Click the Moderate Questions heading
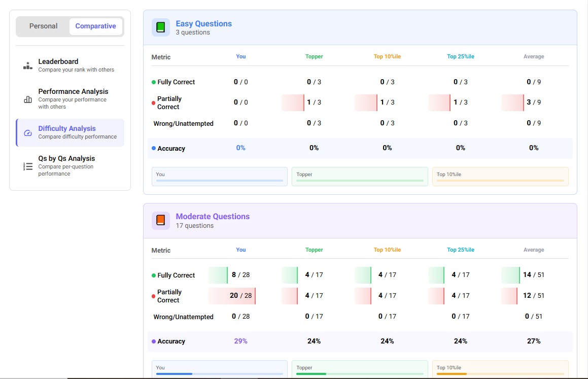Screen dimensions: 588x379 pos(213,216)
